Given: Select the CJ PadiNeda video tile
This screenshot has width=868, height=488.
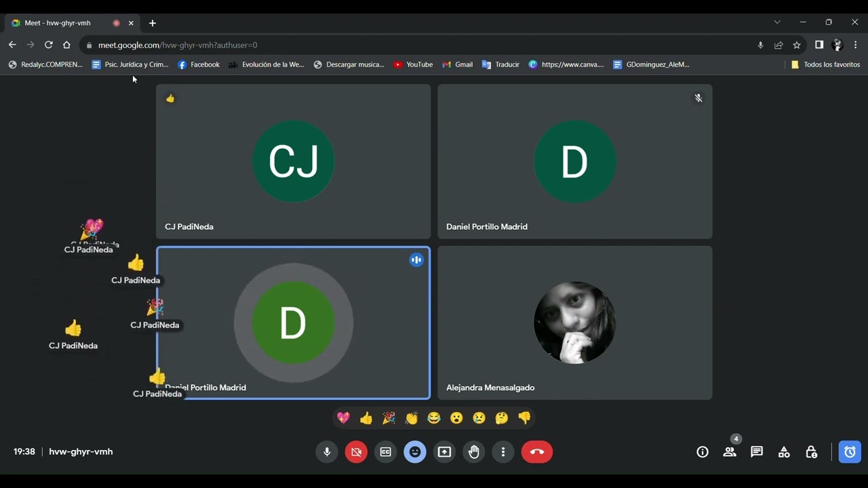Looking at the screenshot, I should click(293, 161).
